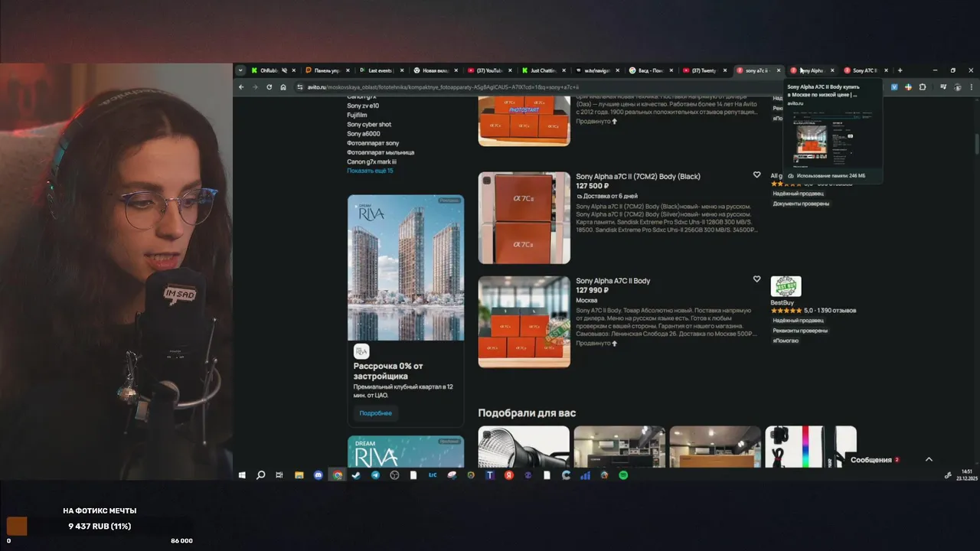Open Windows taskbar search
This screenshot has height=551, width=980.
pyautogui.click(x=260, y=475)
